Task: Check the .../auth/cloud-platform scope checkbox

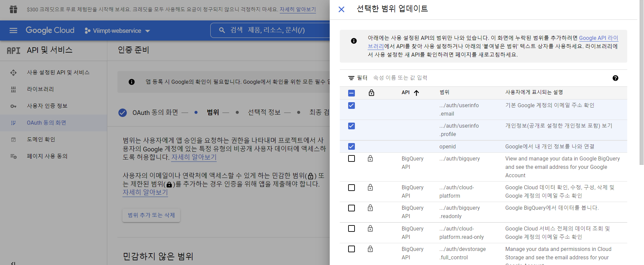Action: pyautogui.click(x=352, y=188)
